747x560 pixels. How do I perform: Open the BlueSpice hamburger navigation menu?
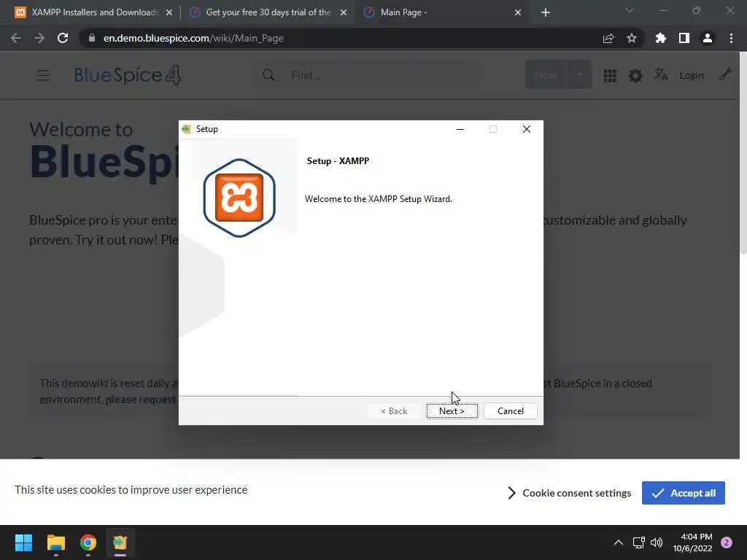tap(43, 75)
